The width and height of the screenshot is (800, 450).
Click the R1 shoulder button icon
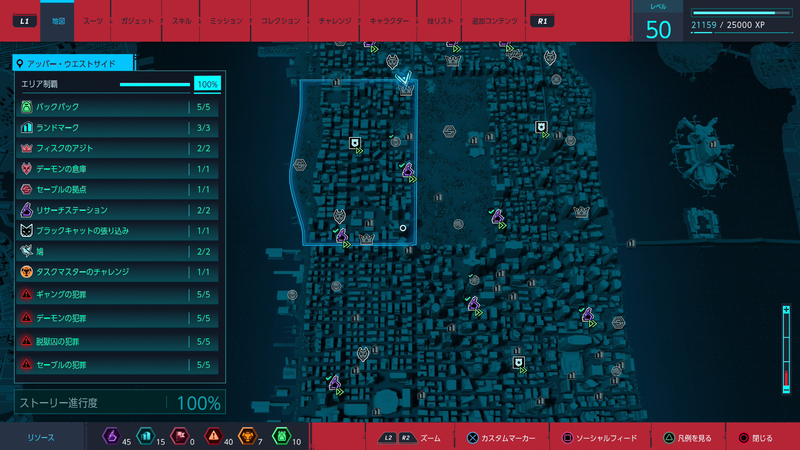pyautogui.click(x=542, y=21)
